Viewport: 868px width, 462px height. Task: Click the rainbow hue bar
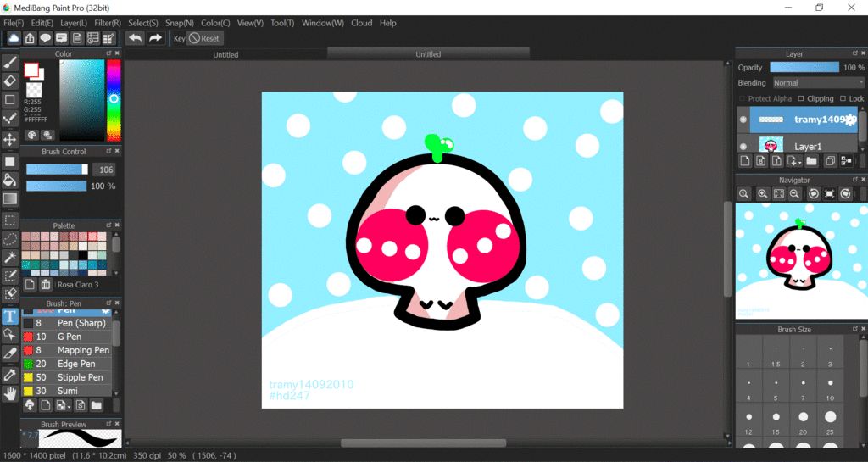(x=114, y=99)
